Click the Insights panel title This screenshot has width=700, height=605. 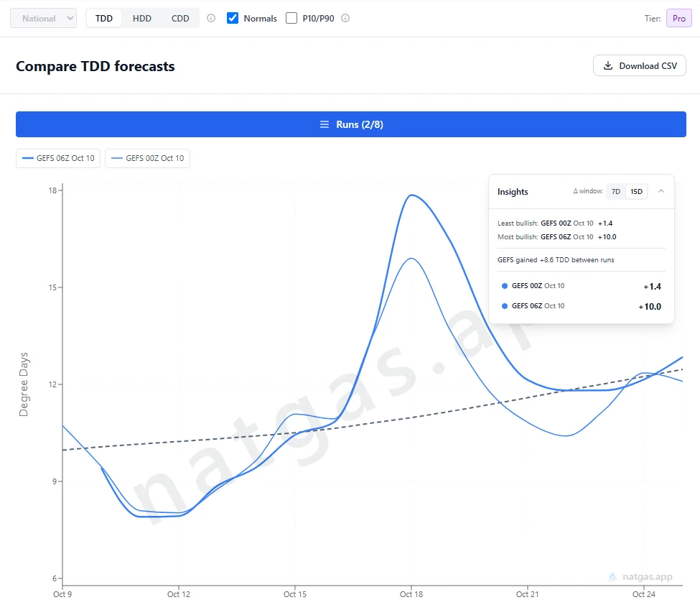[x=513, y=192]
